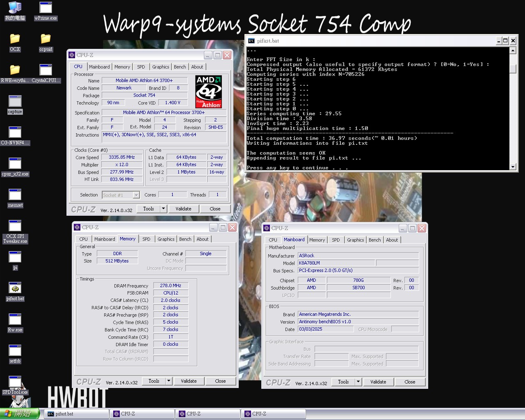Click the Core Speed 3335.85 MHz value
Image resolution: width=525 pixels, height=420 pixels.
[x=122, y=157]
